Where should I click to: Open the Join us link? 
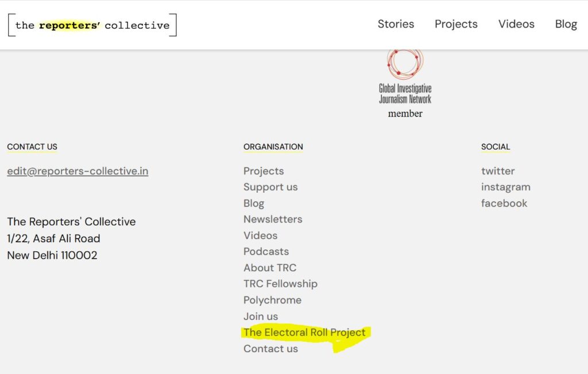(261, 316)
